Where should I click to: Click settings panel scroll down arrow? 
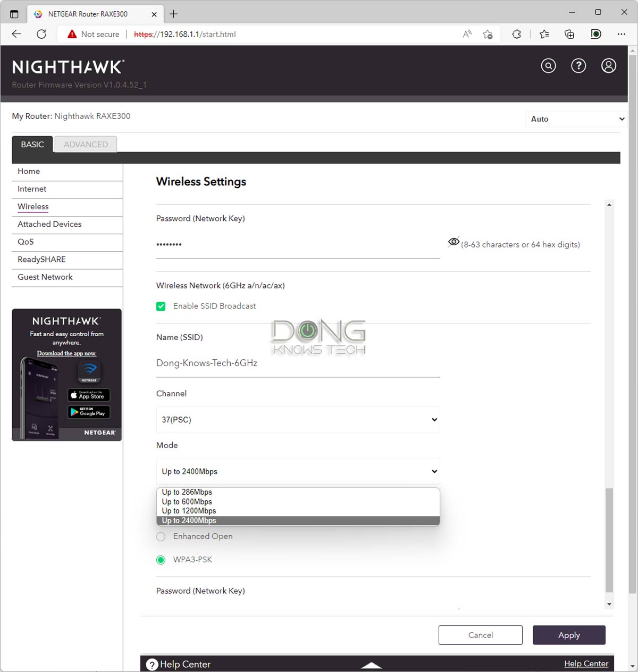tap(609, 604)
